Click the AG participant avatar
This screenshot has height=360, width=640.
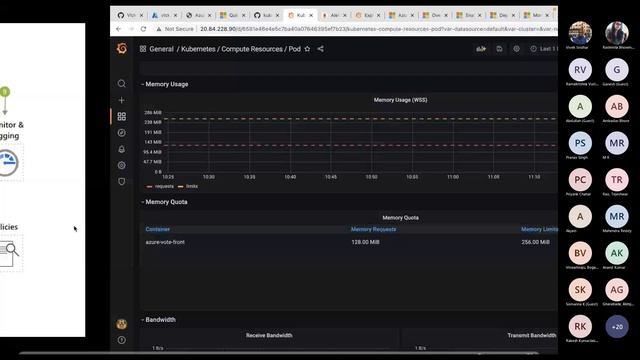(x=617, y=290)
